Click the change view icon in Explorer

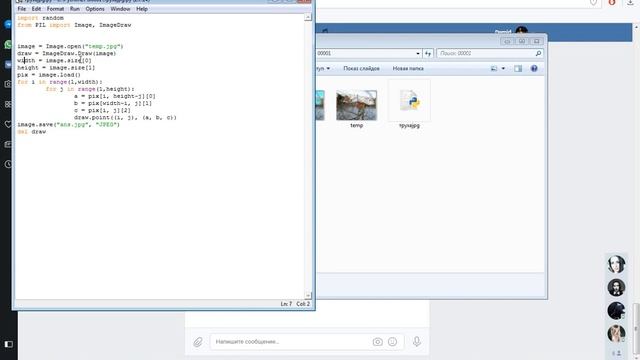pos(494,69)
